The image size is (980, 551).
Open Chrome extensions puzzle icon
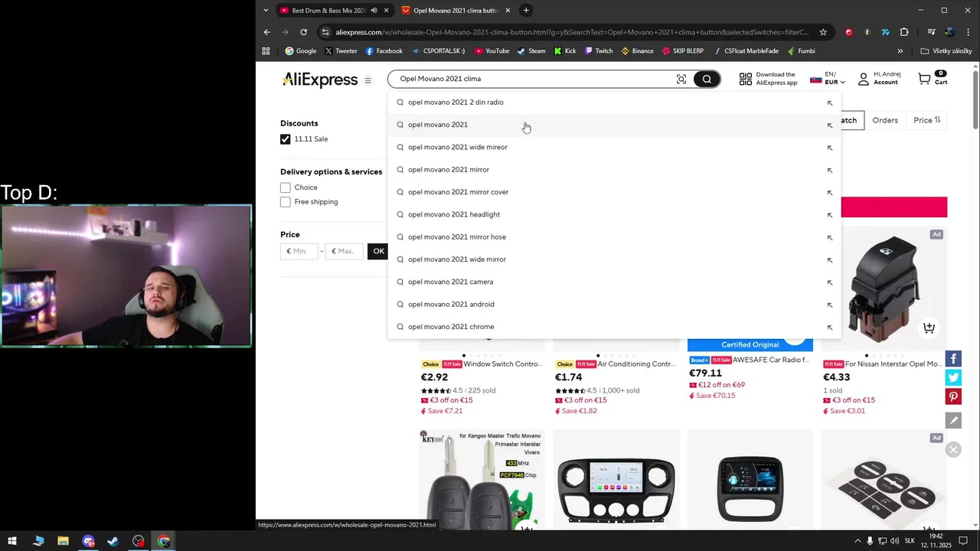(x=904, y=32)
